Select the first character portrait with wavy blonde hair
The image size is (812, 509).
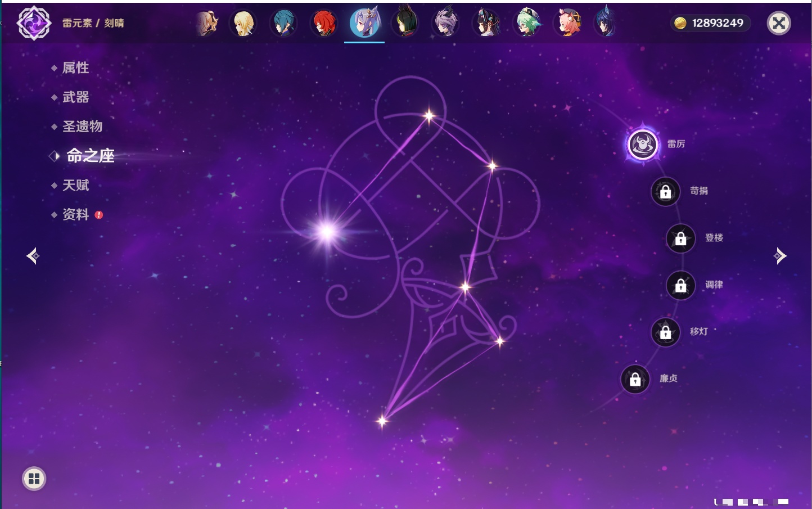click(x=207, y=23)
